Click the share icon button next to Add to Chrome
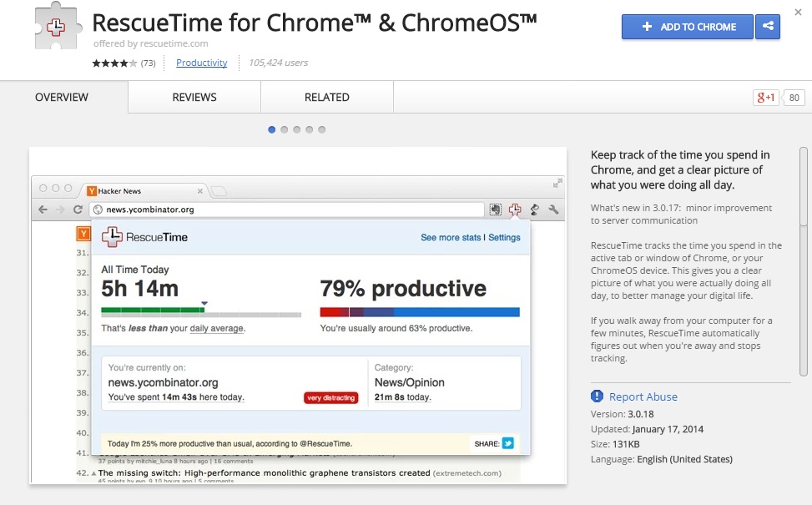Screen dimensions: 812x505 768,27
